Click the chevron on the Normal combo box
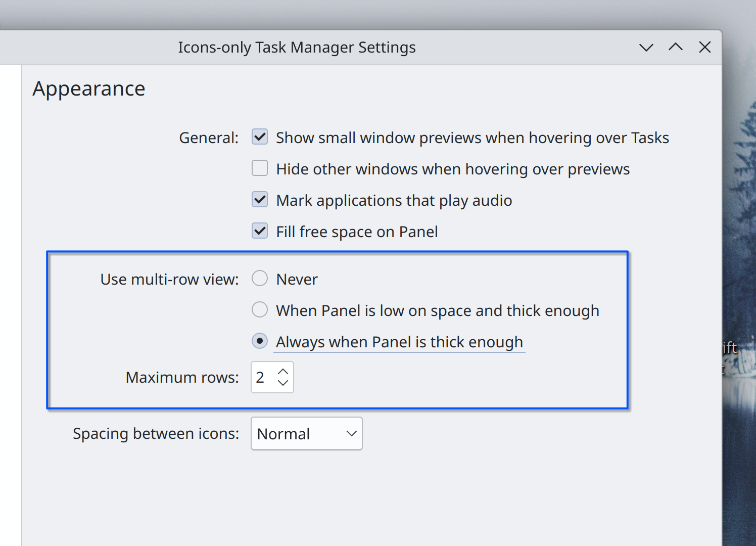Image resolution: width=756 pixels, height=546 pixels. (x=351, y=434)
